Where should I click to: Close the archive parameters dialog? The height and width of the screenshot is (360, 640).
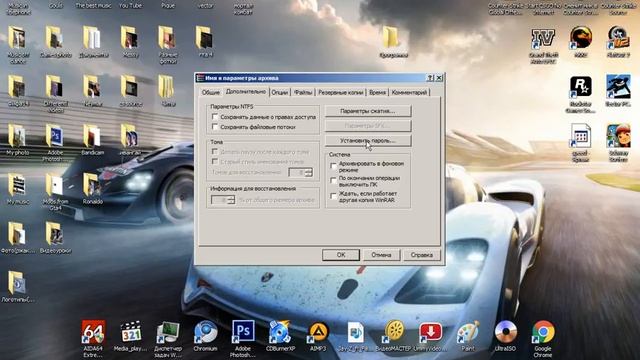coord(439,78)
